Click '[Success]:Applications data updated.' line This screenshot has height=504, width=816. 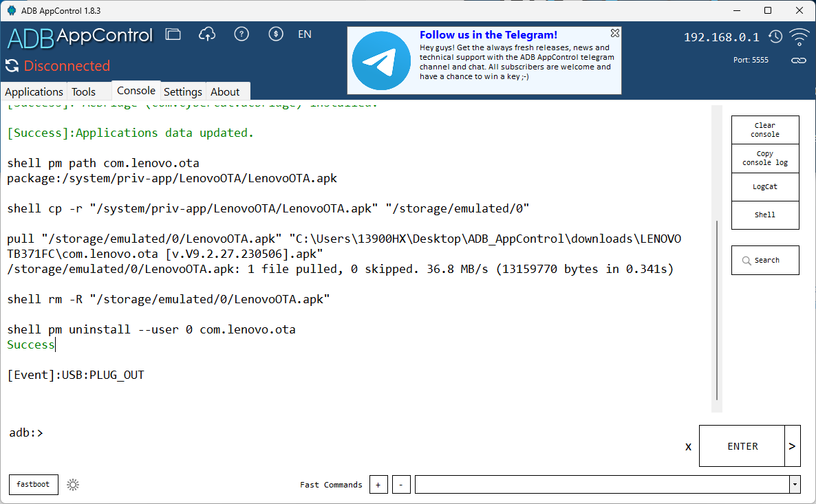pos(130,133)
